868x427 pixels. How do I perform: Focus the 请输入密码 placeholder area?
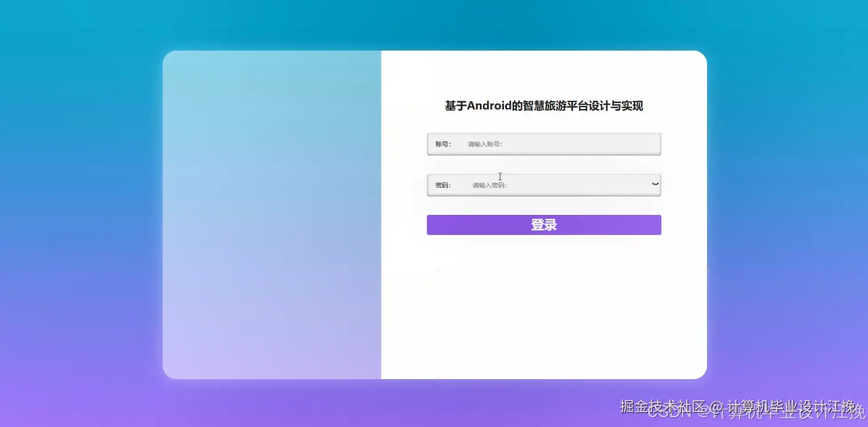click(488, 185)
